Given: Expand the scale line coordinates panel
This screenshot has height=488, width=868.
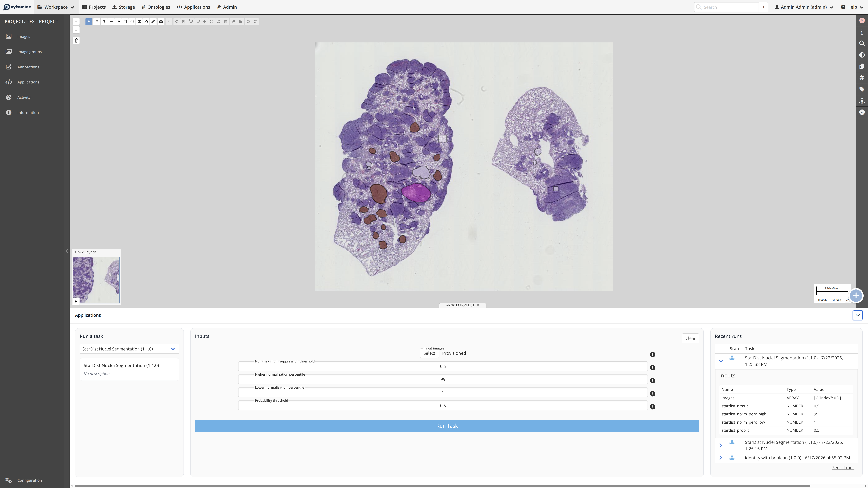Looking at the screenshot, I should coord(847,300).
